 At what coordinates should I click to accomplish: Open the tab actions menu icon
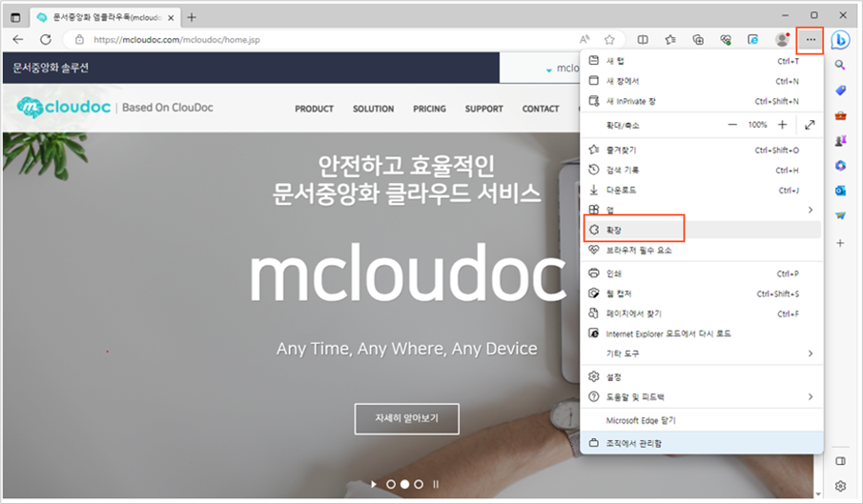pos(15,17)
